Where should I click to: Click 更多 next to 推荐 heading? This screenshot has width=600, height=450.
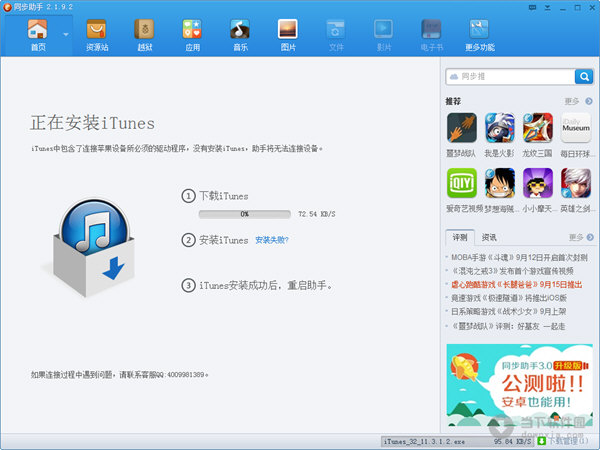[x=572, y=101]
